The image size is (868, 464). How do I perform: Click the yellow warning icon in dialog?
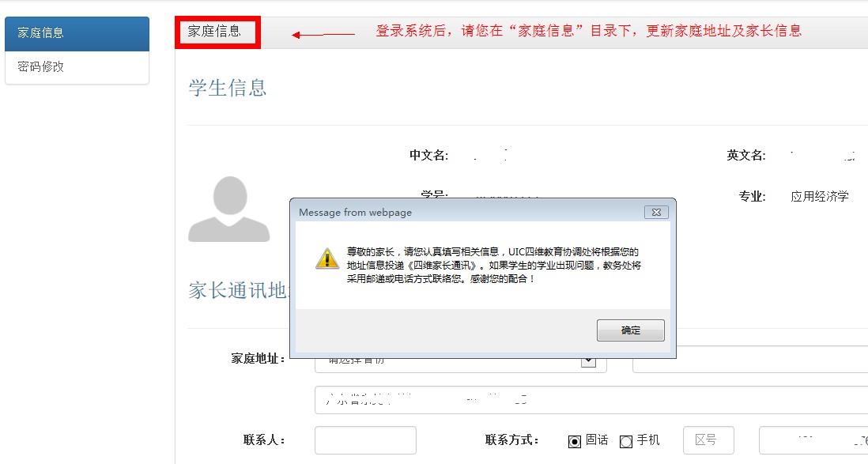[x=326, y=258]
